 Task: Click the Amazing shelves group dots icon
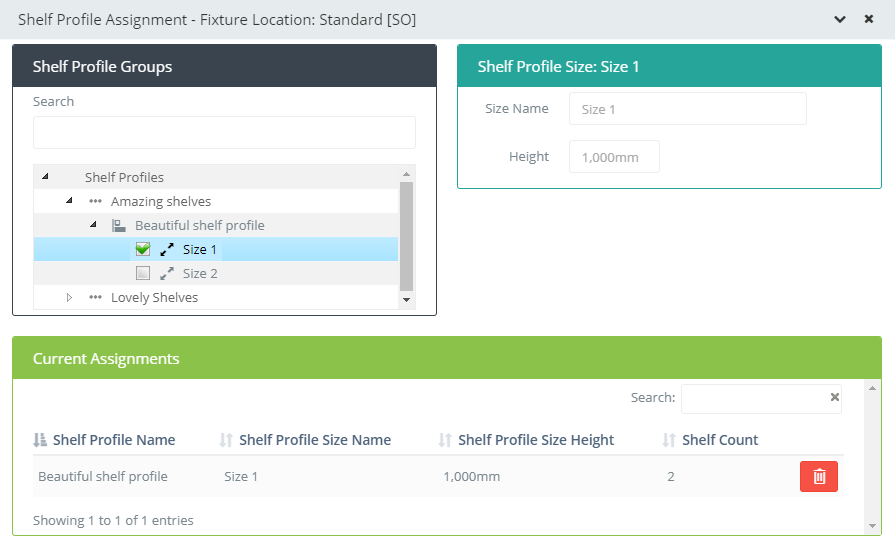click(x=95, y=201)
